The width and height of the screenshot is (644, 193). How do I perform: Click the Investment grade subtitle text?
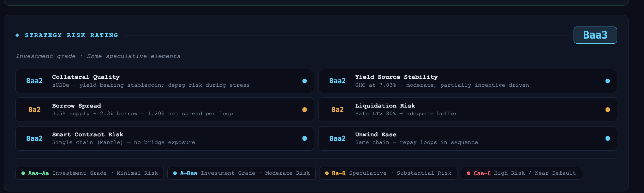[x=98, y=56]
